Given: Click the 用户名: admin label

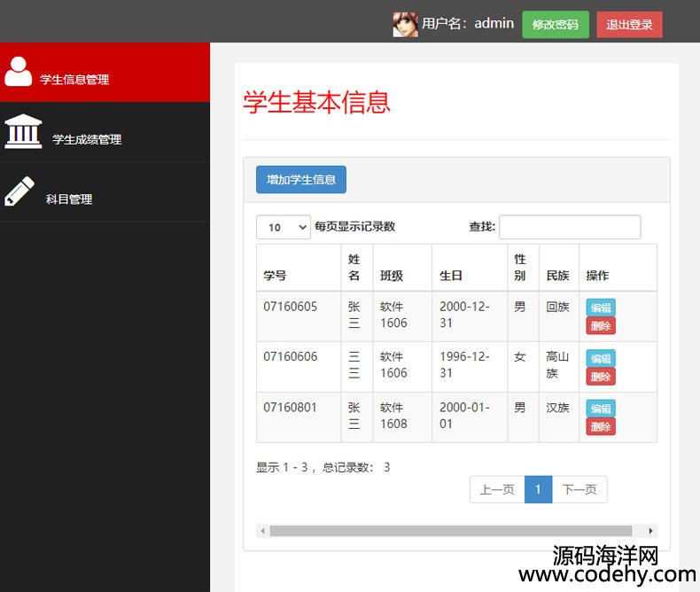Looking at the screenshot, I should (x=468, y=23).
